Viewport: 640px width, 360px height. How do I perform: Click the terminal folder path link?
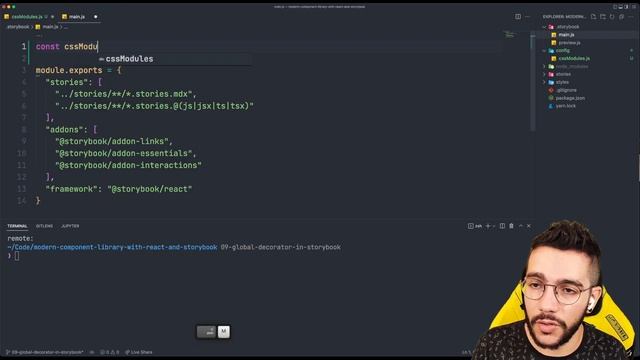coord(112,247)
